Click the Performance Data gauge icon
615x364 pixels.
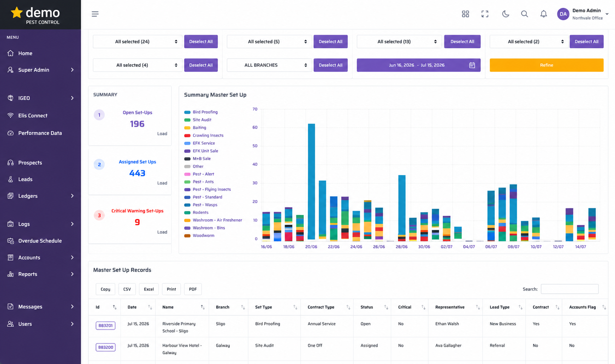point(11,133)
